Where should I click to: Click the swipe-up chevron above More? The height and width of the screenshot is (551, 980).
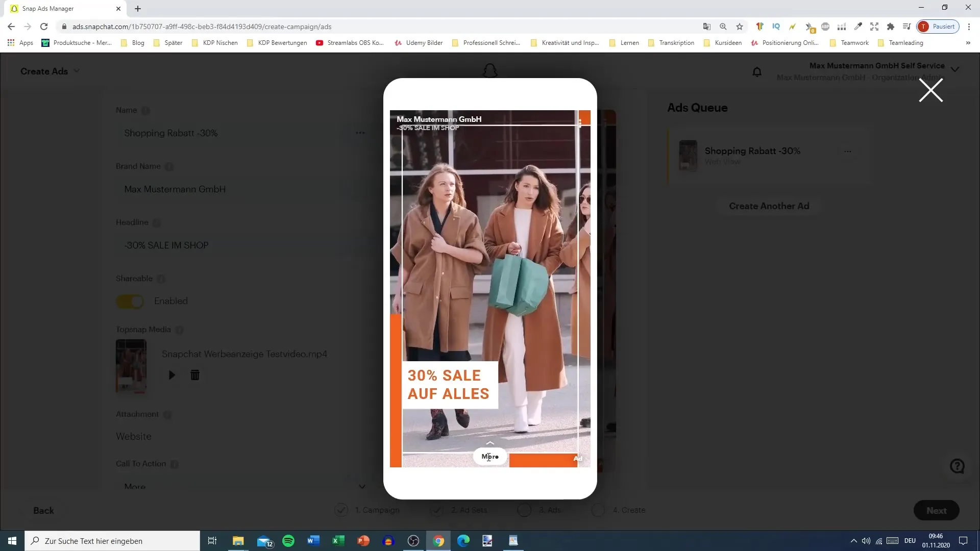[x=490, y=443]
